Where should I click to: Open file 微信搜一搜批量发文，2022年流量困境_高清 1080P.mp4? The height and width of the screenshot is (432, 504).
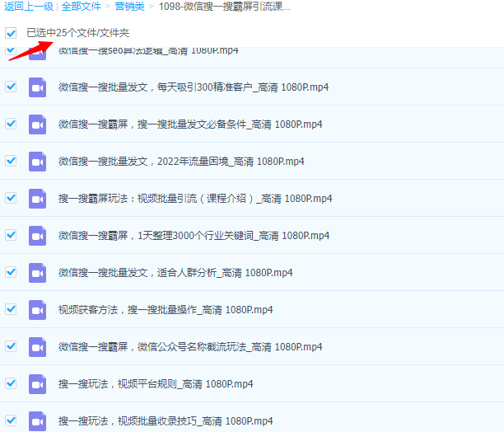point(181,161)
